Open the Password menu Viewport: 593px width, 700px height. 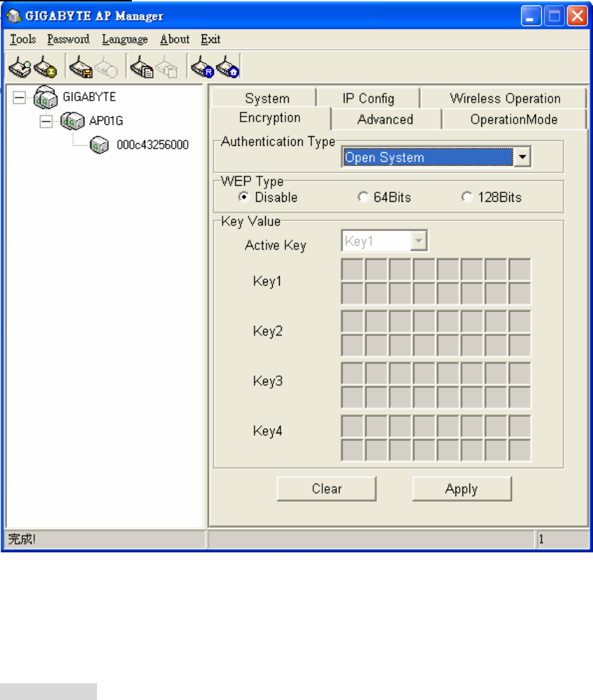click(68, 39)
